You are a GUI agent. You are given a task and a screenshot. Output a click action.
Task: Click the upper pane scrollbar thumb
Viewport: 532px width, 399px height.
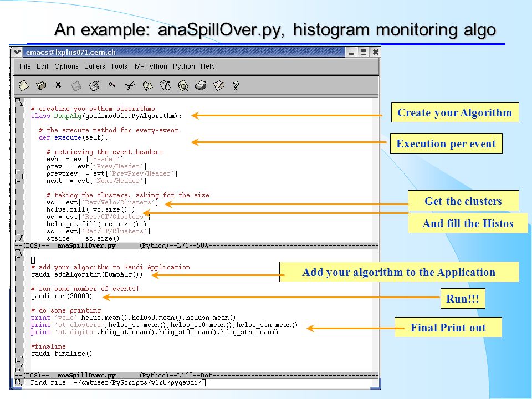click(x=20, y=176)
